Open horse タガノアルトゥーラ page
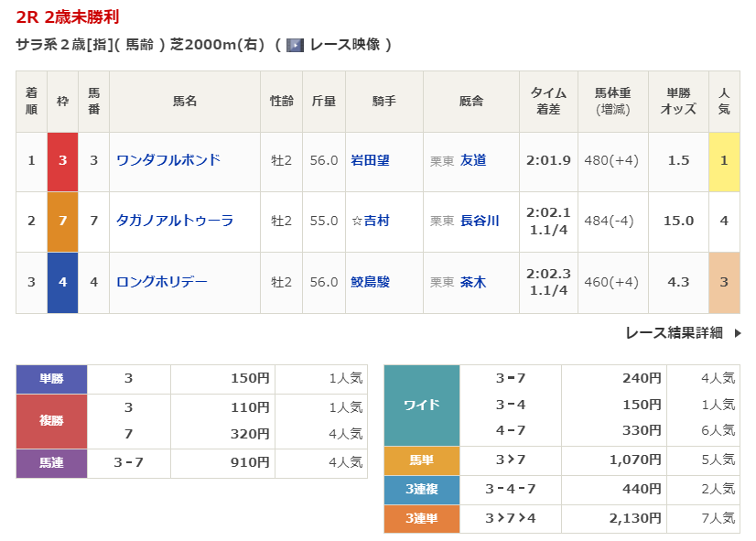756x541 pixels. tap(175, 221)
